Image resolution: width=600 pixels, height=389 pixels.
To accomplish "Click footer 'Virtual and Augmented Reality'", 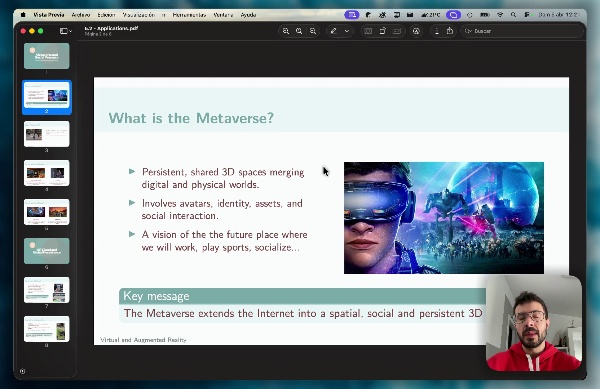I will [143, 340].
